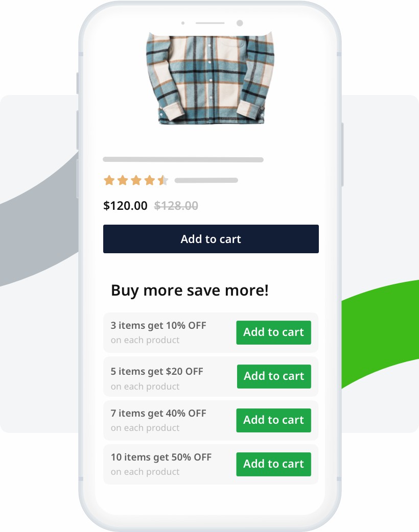Click the strikethrough $128.00 original price
This screenshot has height=532, width=419.
point(176,206)
